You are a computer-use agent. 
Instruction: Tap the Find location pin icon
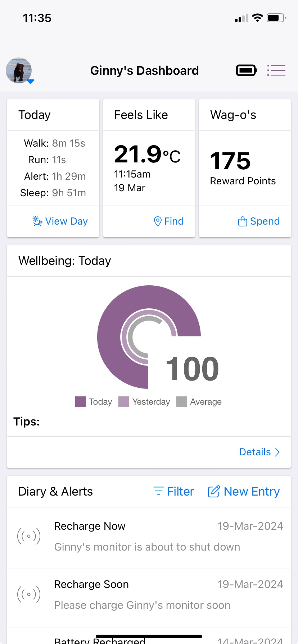pos(157,221)
